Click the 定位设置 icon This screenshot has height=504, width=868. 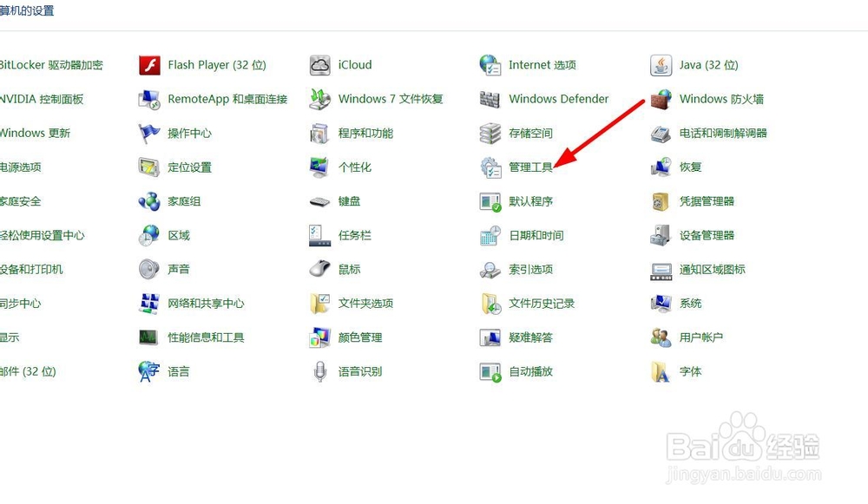tap(149, 167)
